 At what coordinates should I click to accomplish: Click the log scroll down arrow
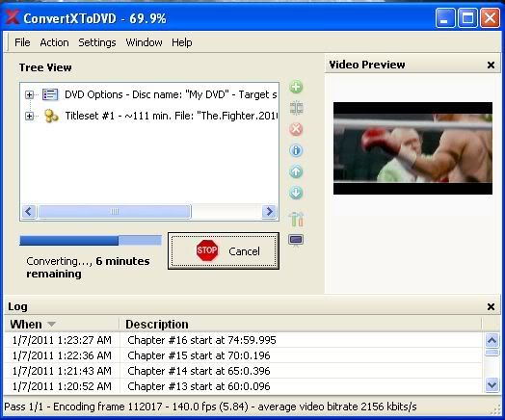(492, 385)
